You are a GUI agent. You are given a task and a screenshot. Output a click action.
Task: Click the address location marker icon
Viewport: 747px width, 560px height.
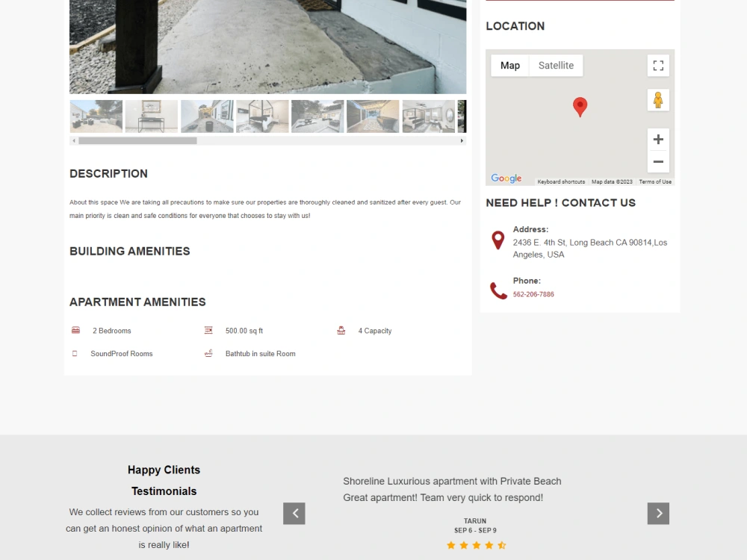point(498,240)
